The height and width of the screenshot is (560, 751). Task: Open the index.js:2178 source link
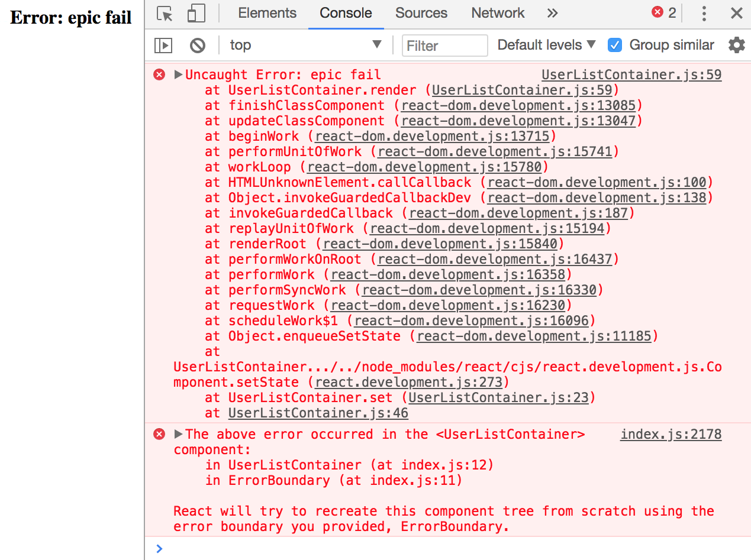(671, 434)
